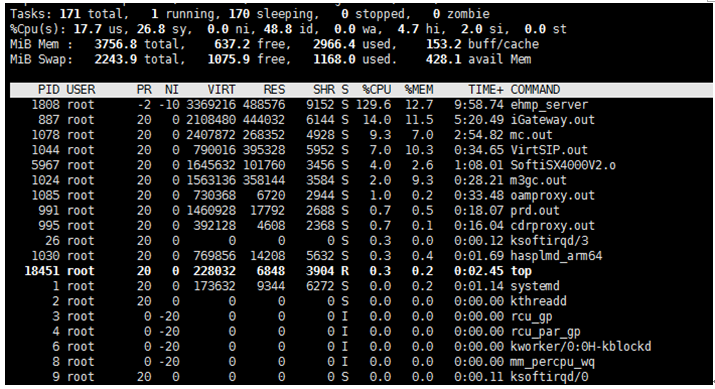Select the 17.7 us CPU value
Screen dimensions: 715x389
88,29
